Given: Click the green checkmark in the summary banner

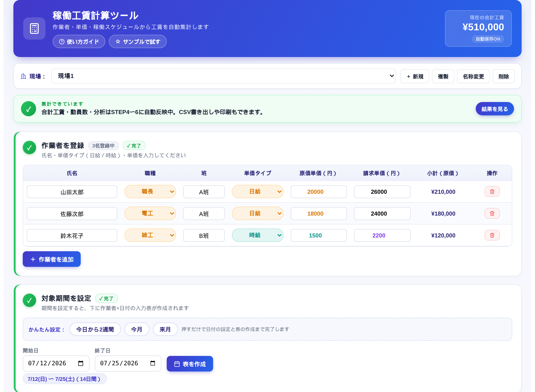Looking at the screenshot, I should (x=29, y=109).
